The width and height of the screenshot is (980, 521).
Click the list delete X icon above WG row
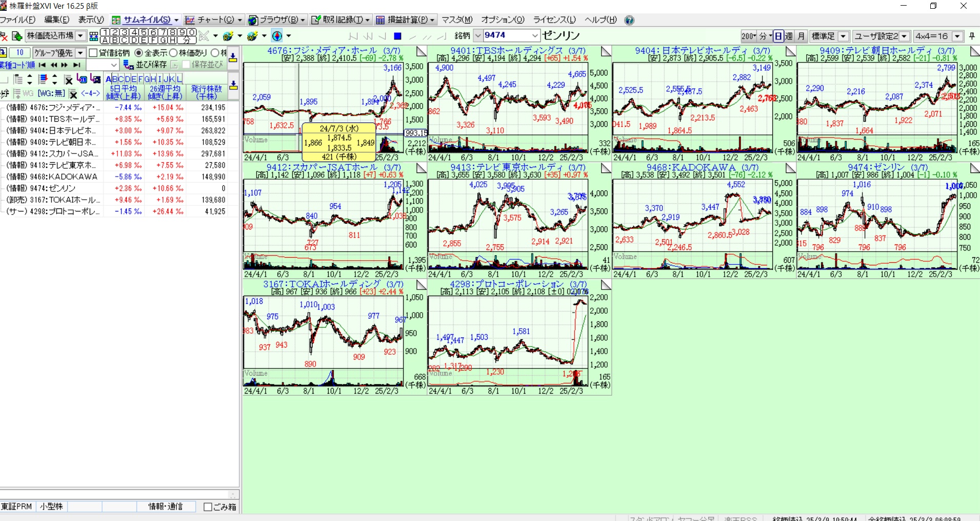pyautogui.click(x=68, y=79)
